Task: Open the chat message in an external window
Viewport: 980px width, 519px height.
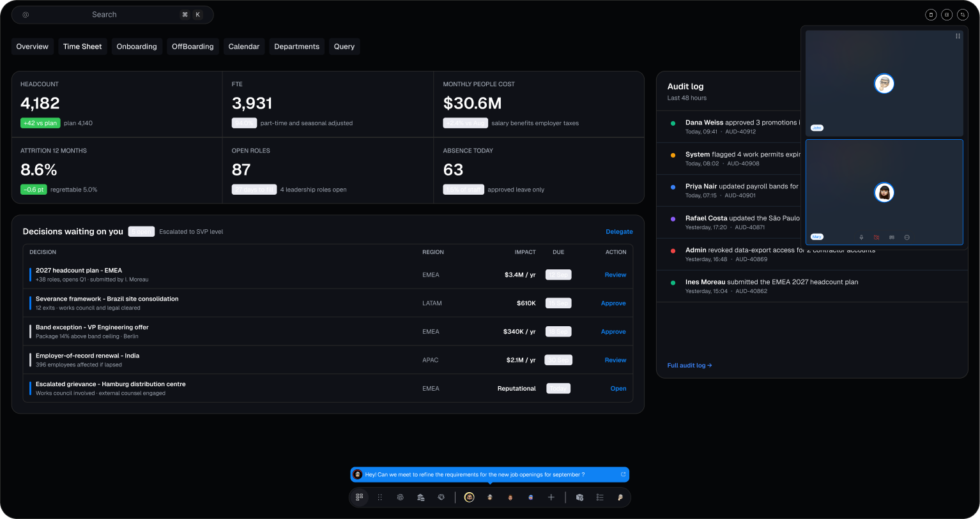Action: tap(624, 474)
